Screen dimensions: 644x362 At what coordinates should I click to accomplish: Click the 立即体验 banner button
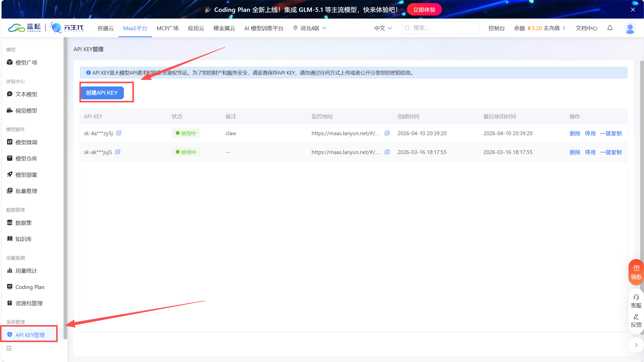[424, 10]
